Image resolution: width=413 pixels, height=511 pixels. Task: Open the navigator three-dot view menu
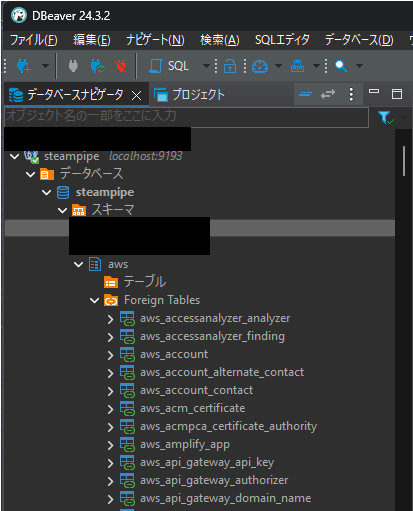(x=351, y=94)
